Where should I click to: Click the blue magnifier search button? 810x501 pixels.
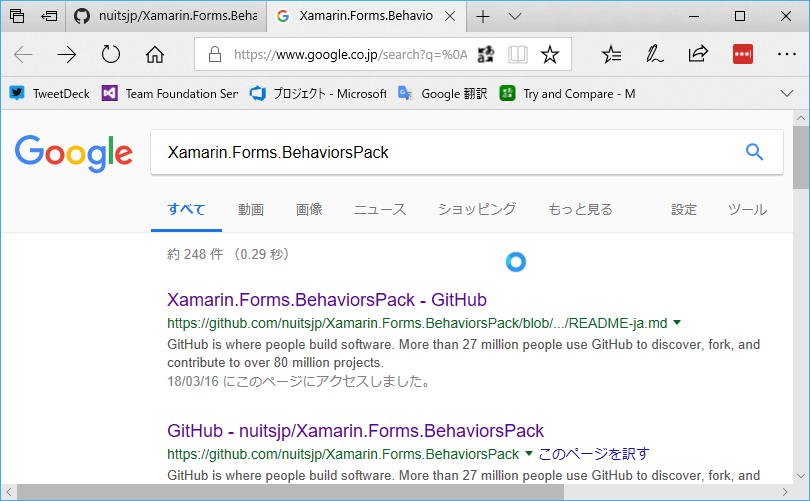[x=754, y=152]
